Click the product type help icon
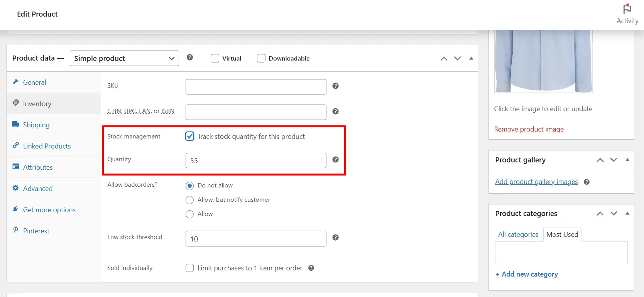This screenshot has height=297, width=644. coord(190,57)
